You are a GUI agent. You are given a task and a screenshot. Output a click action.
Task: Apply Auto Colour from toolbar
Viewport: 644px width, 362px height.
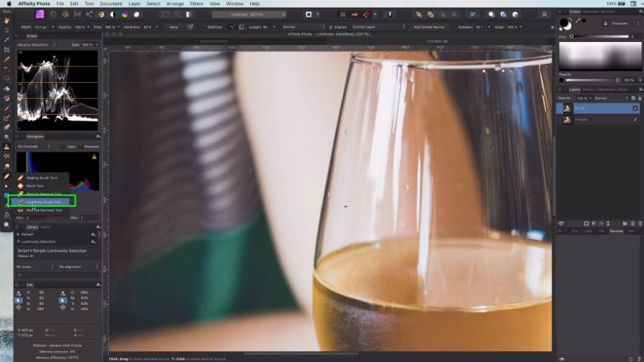click(125, 14)
